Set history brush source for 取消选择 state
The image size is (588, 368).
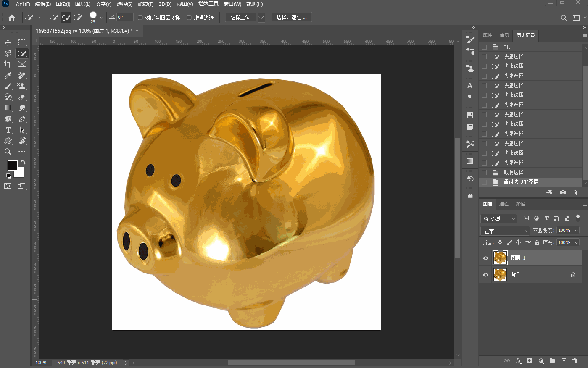tap(484, 172)
